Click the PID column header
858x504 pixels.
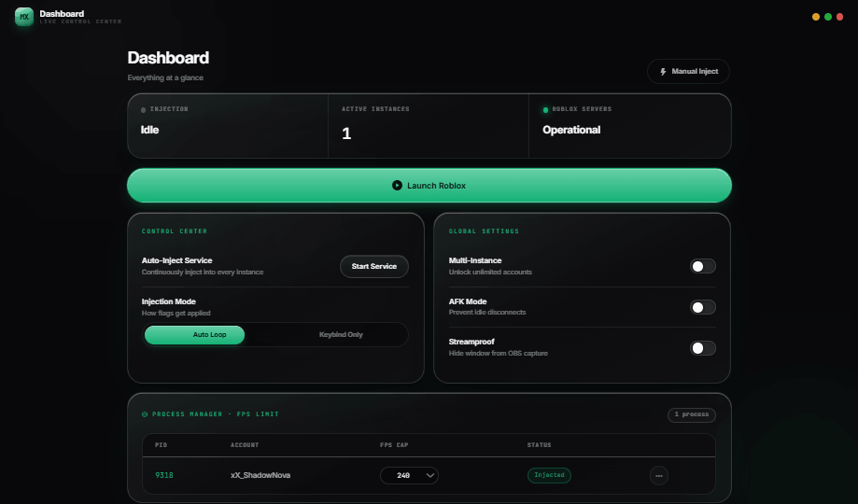coord(161,445)
